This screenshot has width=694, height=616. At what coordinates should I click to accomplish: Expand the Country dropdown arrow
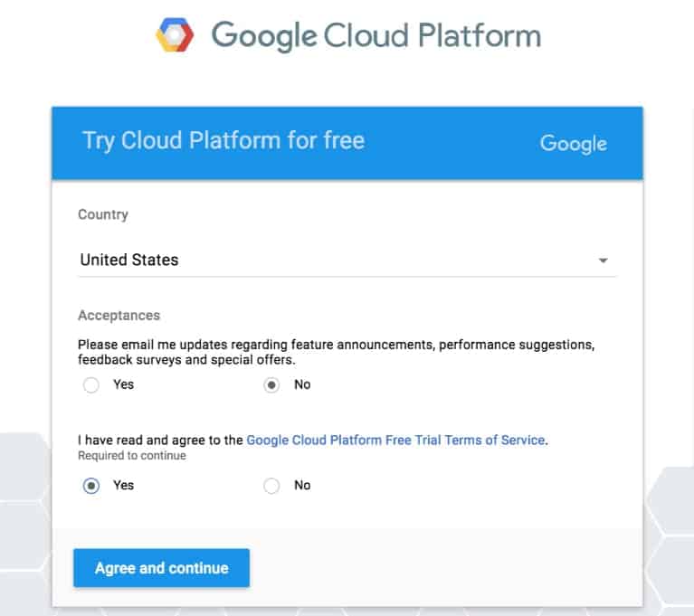[x=603, y=261]
